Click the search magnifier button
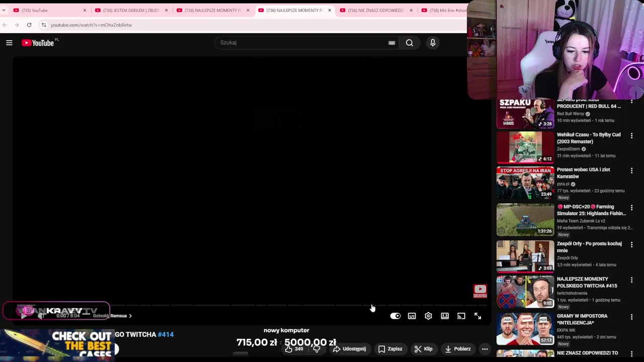The height and width of the screenshot is (362, 644). coord(410,43)
